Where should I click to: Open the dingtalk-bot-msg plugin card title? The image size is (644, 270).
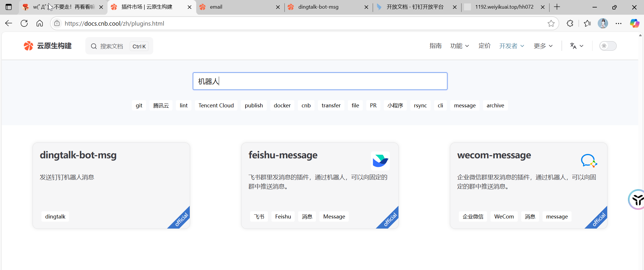coord(78,155)
